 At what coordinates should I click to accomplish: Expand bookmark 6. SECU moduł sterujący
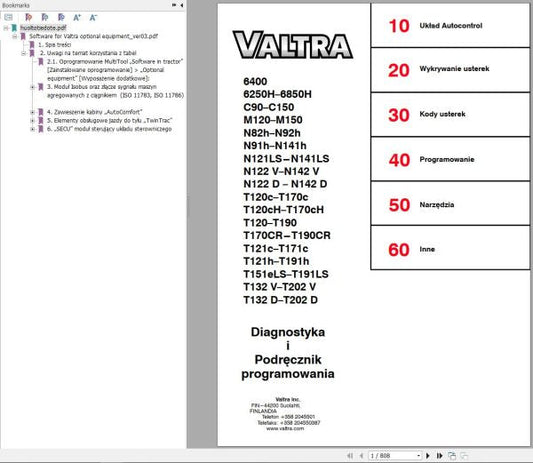(32, 129)
